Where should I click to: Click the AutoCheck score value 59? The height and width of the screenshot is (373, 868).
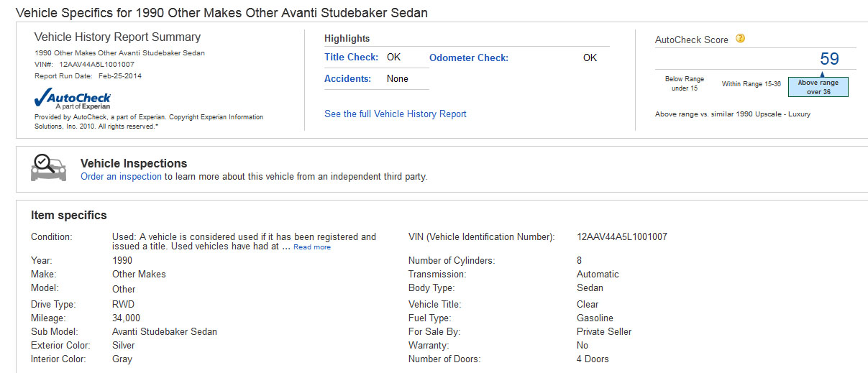pyautogui.click(x=830, y=59)
